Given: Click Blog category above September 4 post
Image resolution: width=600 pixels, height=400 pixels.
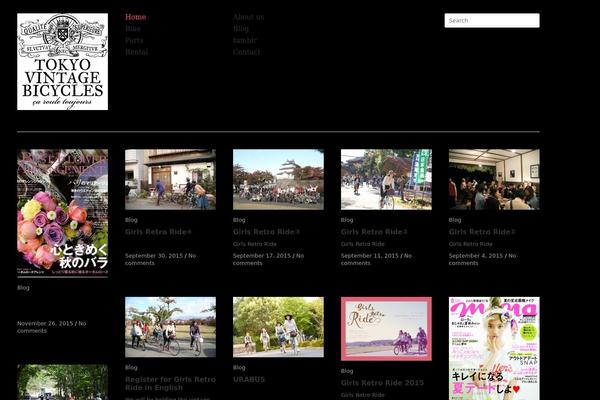Looking at the screenshot, I should point(455,220).
